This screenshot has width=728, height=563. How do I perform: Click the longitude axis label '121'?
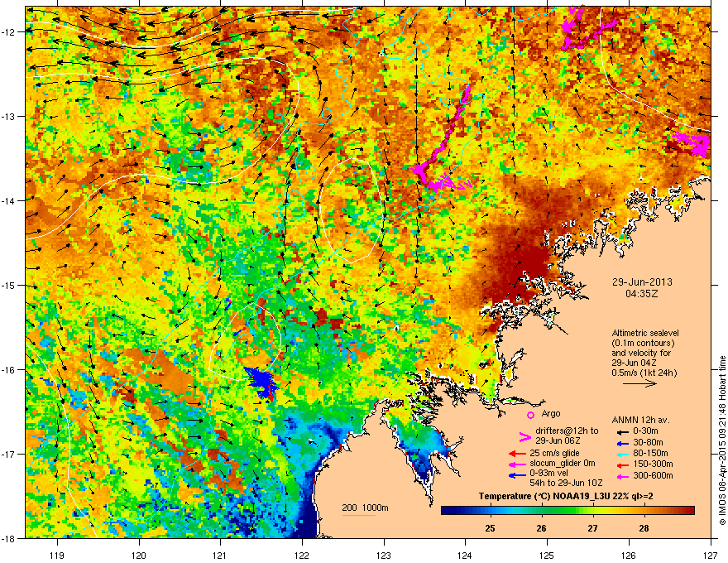pyautogui.click(x=220, y=556)
